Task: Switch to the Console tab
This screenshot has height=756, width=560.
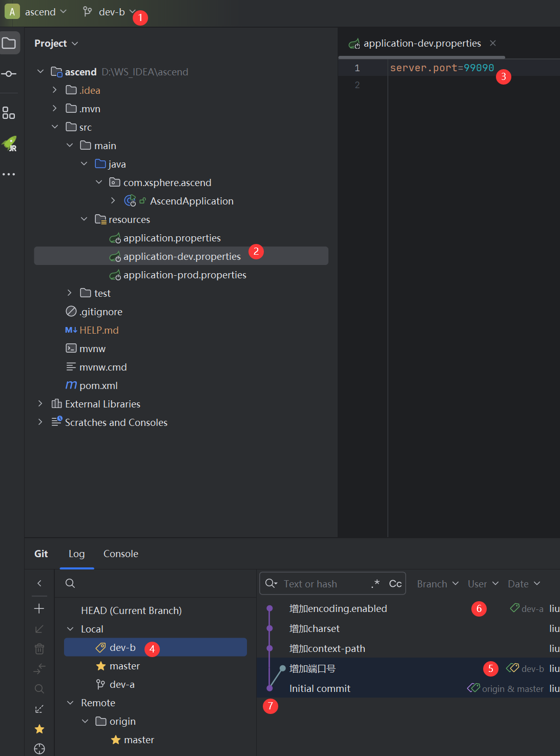Action: 120,554
